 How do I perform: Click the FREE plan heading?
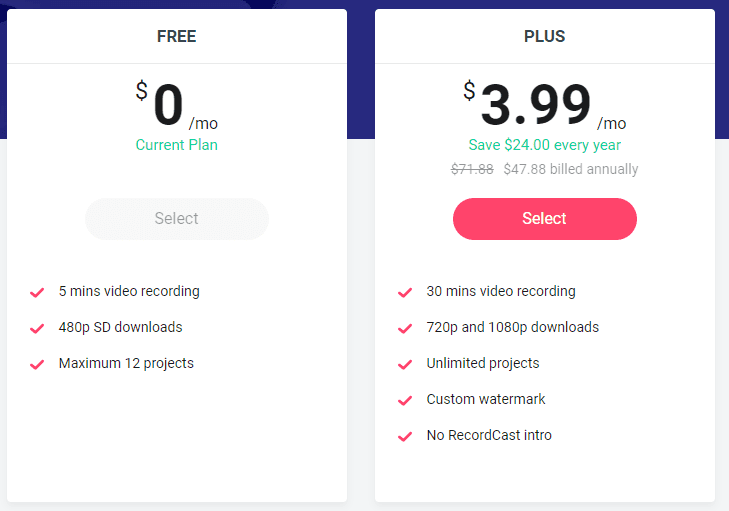(x=176, y=37)
